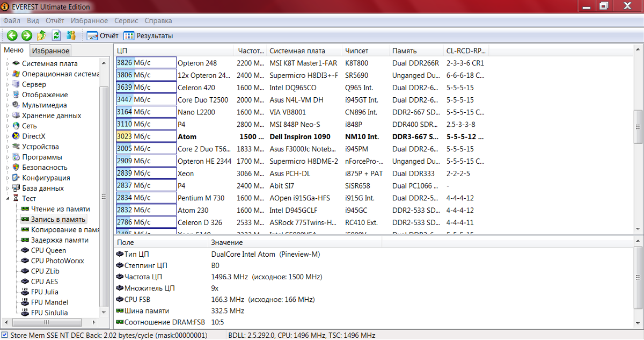Viewport: 644px width, 340px height.
Task: Open the Сервис menu
Action: [x=126, y=21]
